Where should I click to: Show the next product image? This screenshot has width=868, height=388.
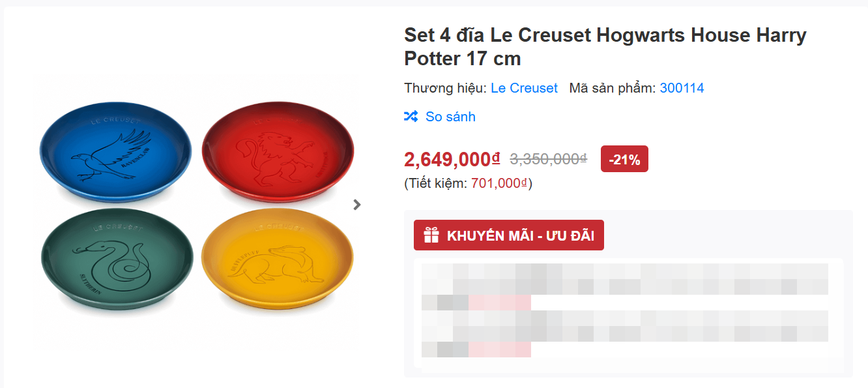pos(356,205)
